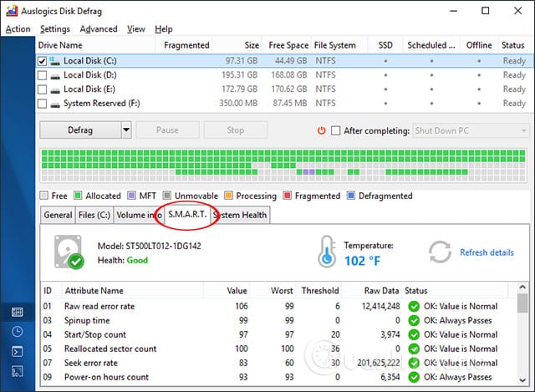Click the purple MFT block in cluster map
535x392 pixels.
pos(308,171)
